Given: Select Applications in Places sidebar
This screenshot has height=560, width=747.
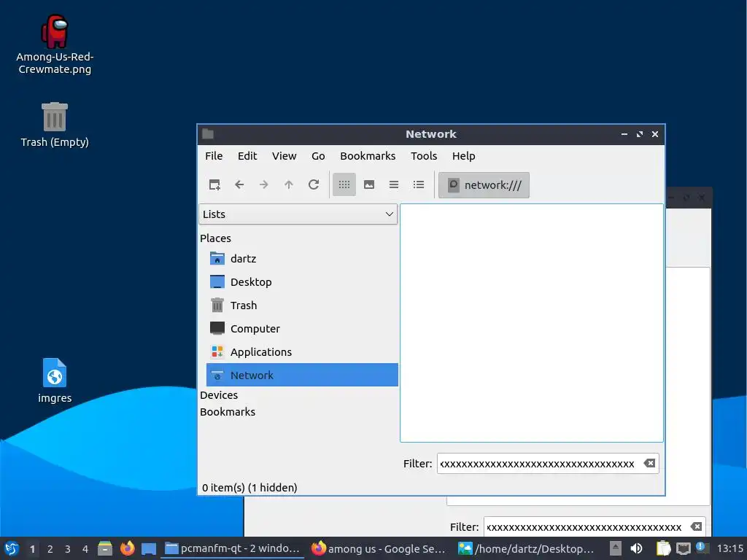Looking at the screenshot, I should [302, 352].
